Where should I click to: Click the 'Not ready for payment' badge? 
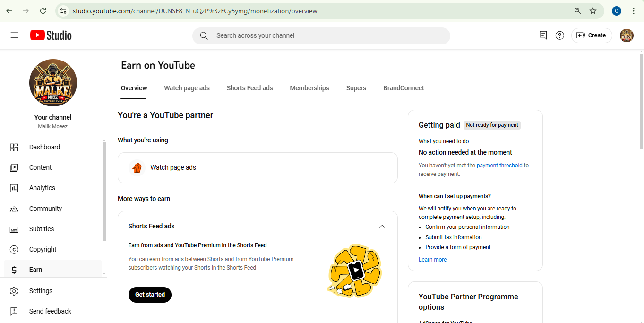[x=492, y=125]
